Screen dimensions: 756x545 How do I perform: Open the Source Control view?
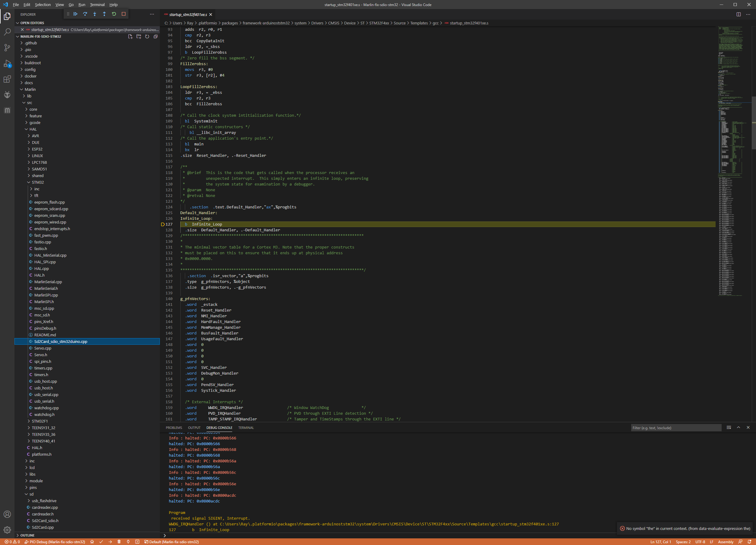(x=7, y=48)
